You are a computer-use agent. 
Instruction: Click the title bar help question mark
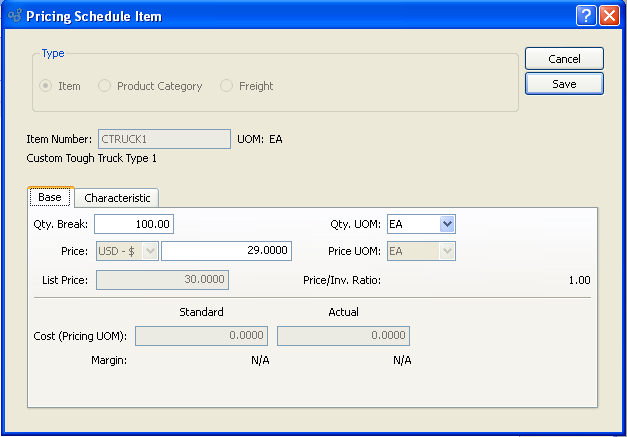tap(586, 16)
